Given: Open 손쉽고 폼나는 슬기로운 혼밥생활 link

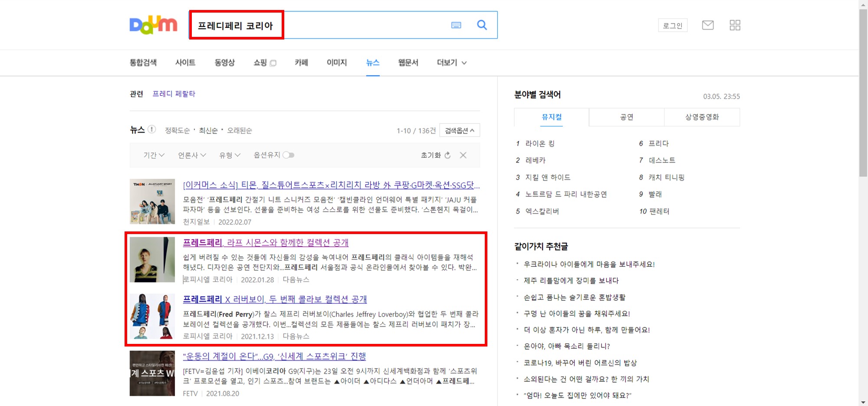Looking at the screenshot, I should (x=575, y=297).
